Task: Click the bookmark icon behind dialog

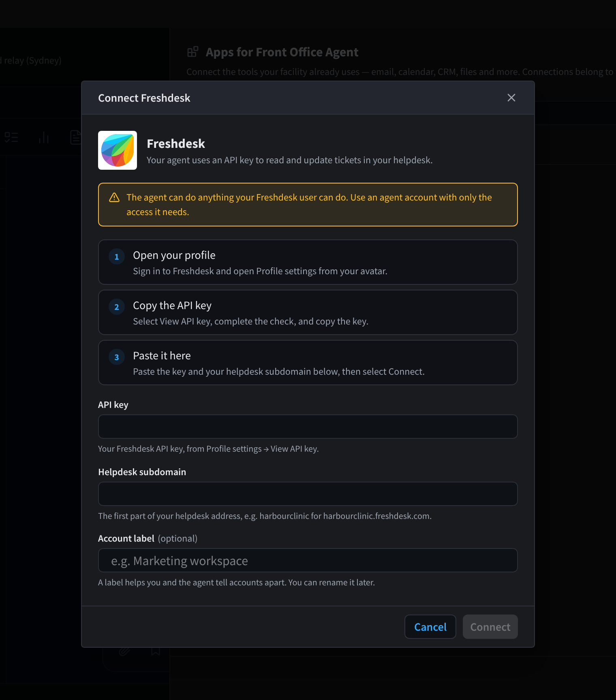Action: [x=156, y=651]
